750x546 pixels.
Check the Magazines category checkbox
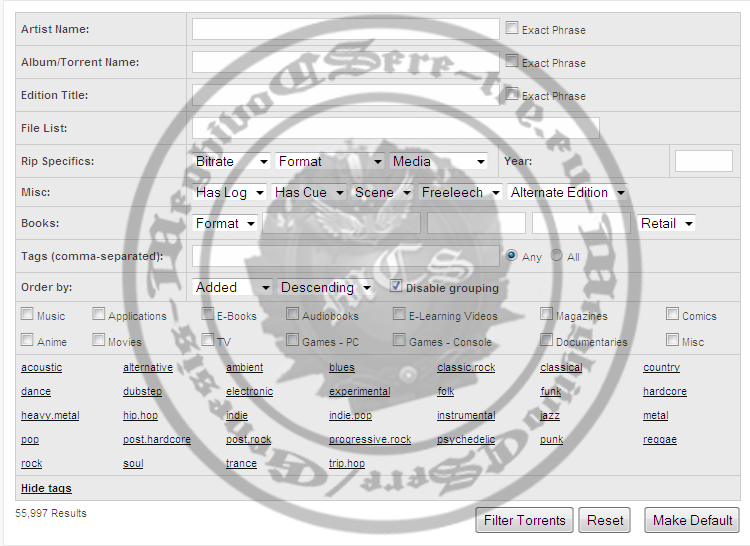546,314
